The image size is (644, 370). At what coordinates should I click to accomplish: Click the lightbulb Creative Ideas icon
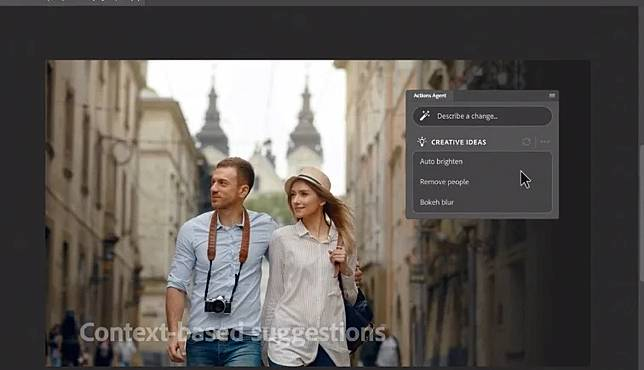pos(422,142)
